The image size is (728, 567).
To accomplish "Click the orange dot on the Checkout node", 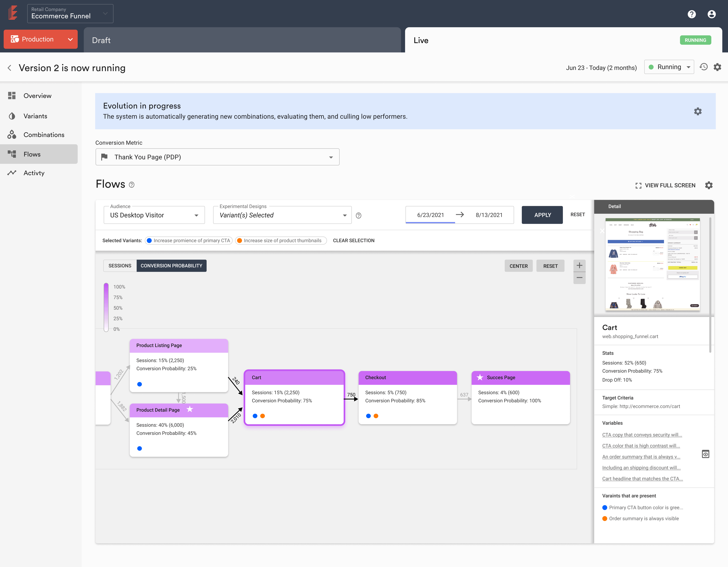I will [x=376, y=416].
